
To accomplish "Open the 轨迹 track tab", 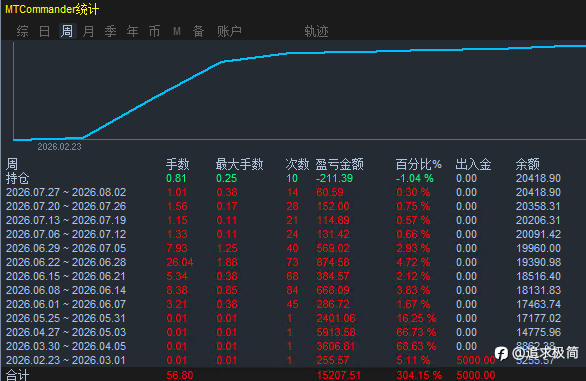I will (x=316, y=31).
